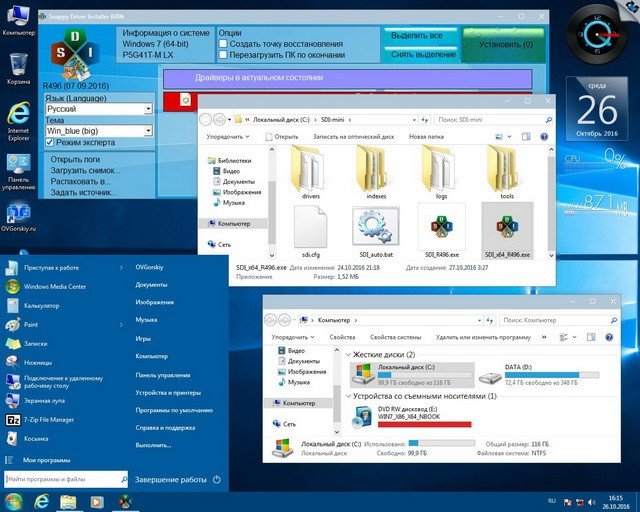The width and height of the screenshot is (640, 512).
Task: Click Shut down button in Start menu
Action: 171,480
